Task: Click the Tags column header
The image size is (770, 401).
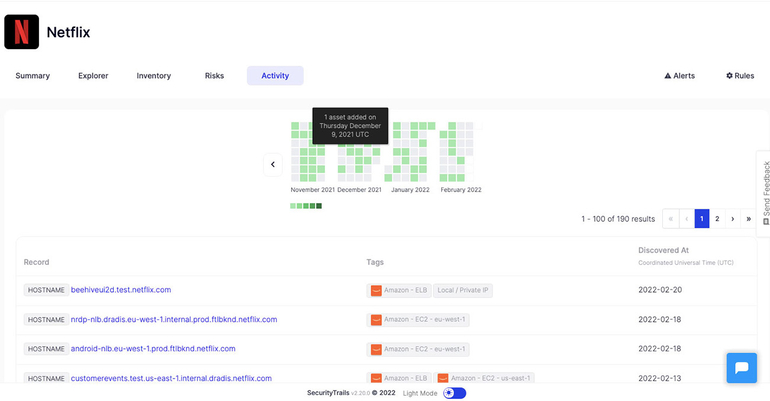Action: pyautogui.click(x=375, y=262)
